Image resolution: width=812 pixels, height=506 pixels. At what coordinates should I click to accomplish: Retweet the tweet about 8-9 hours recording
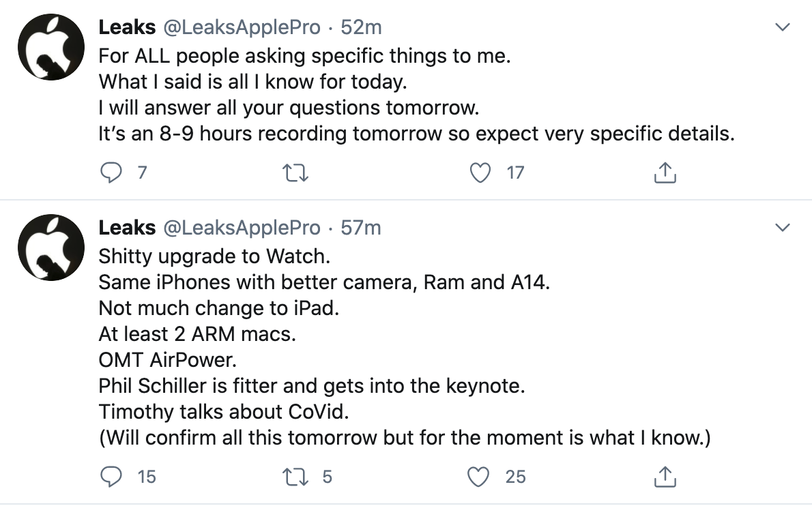[295, 173]
